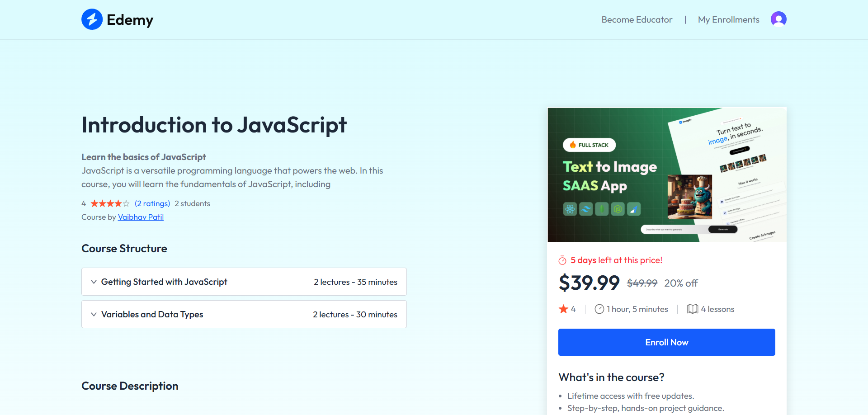Viewport: 868px width, 415px height.
Task: Open the user profile avatar
Action: (x=778, y=19)
